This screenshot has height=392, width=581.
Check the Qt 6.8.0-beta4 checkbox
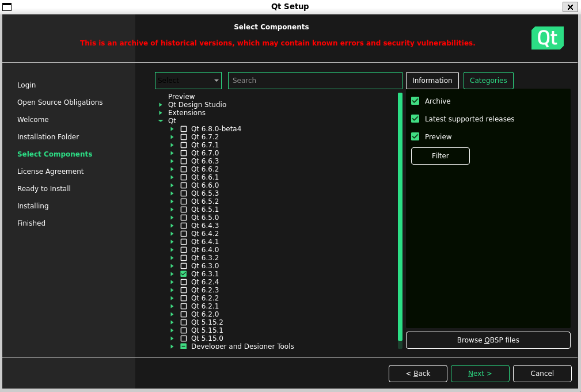click(x=184, y=129)
